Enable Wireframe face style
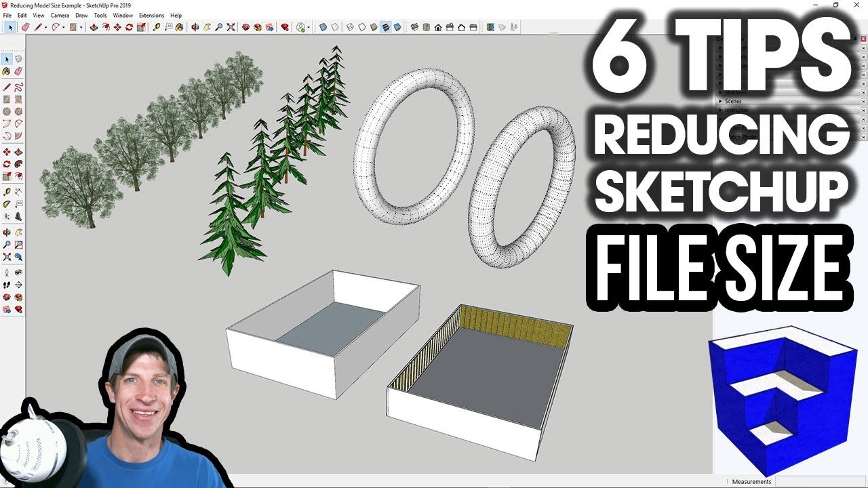This screenshot has width=868, height=488. [x=350, y=27]
